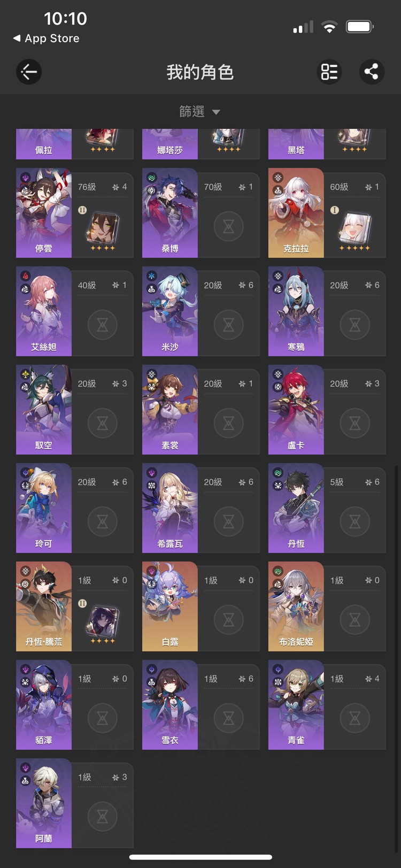Return to App Store link
This screenshot has width=401, height=868.
pos(46,39)
